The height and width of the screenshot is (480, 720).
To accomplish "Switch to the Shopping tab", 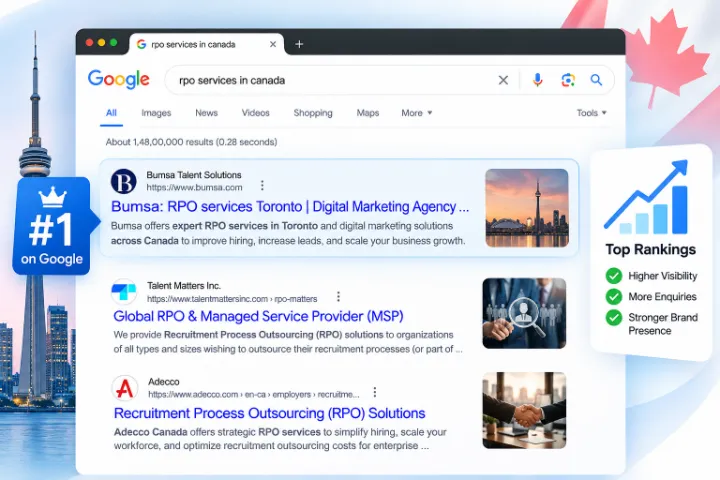I will click(x=313, y=113).
